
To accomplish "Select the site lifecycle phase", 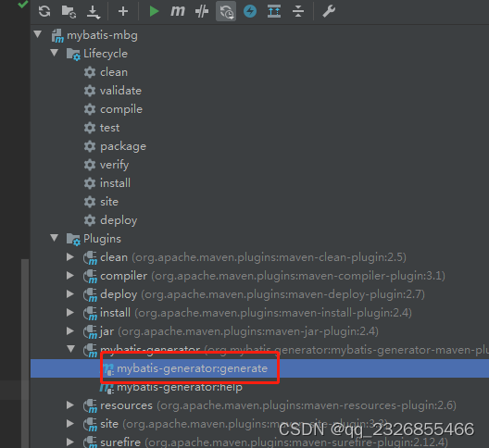I will [109, 202].
